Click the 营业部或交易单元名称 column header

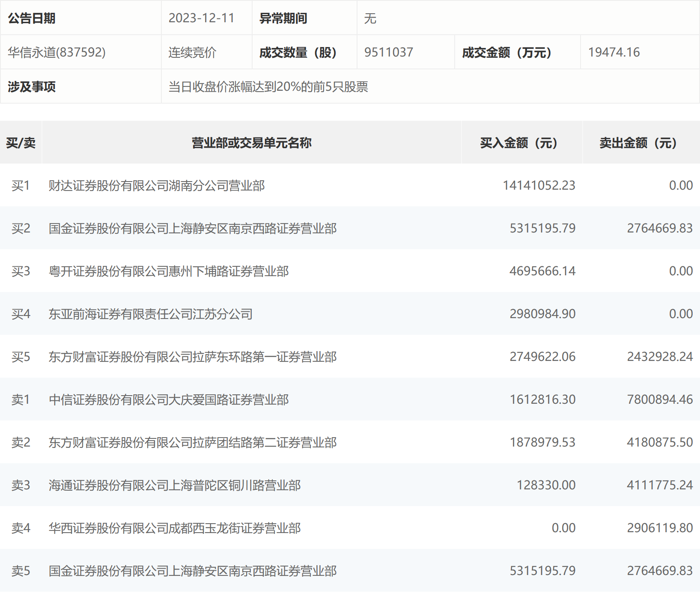pos(252,143)
